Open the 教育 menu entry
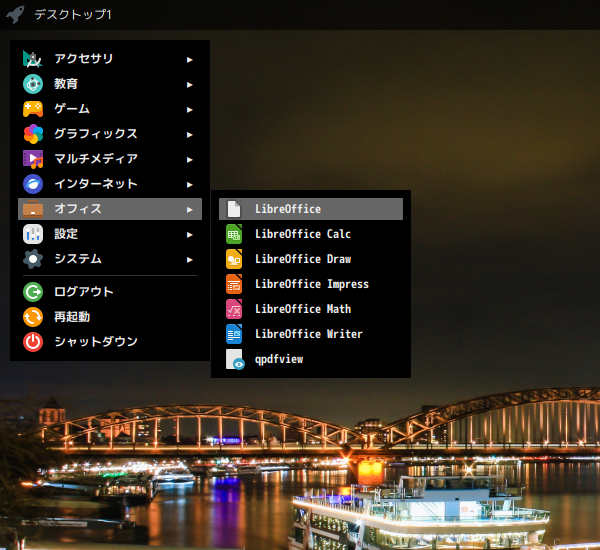Image resolution: width=600 pixels, height=550 pixels. click(x=110, y=84)
